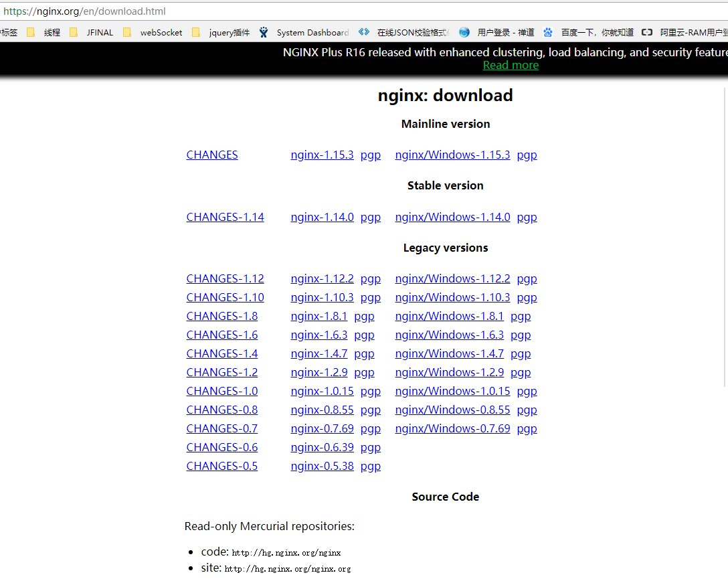
Task: Open CHANGES-1.4 link
Action: point(222,354)
